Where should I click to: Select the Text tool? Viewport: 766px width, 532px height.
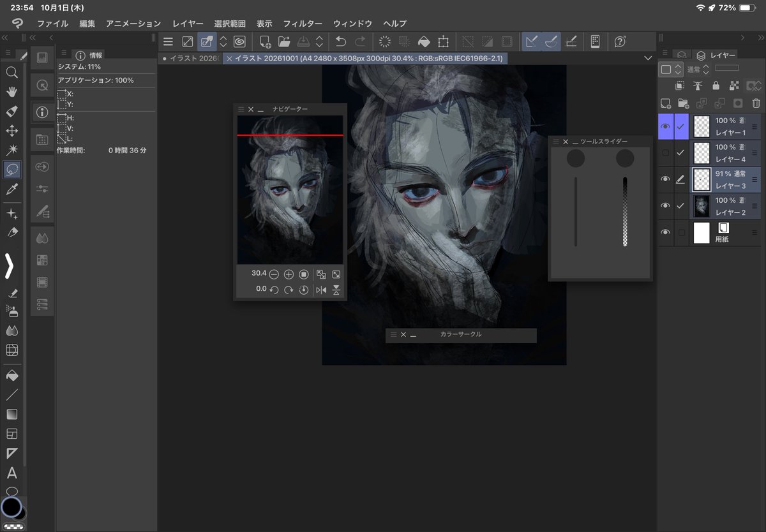[x=11, y=473]
